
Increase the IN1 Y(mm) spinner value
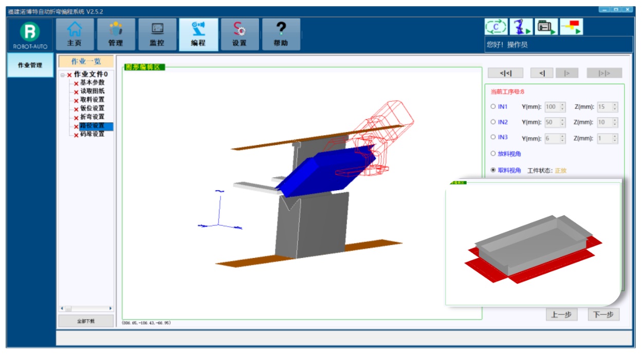(562, 105)
